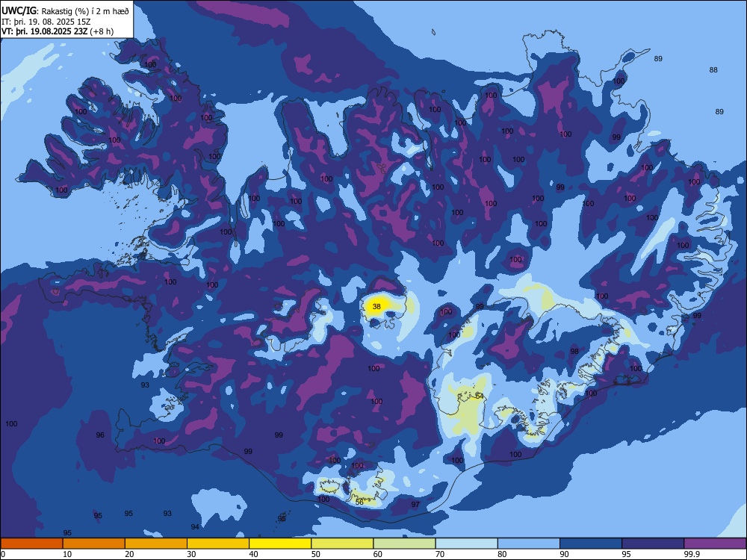Click the 'IT: þri. 19. 08. 2025 15Z' line

click(x=46, y=22)
